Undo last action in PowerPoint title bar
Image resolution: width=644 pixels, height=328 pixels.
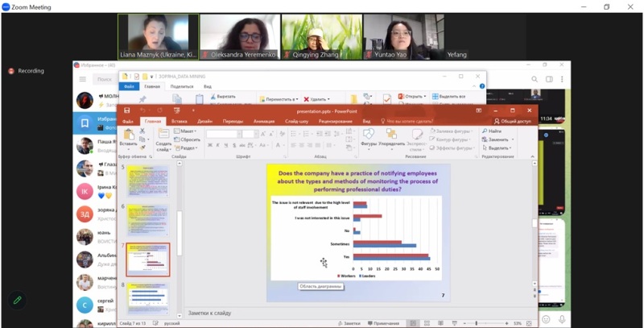point(143,110)
